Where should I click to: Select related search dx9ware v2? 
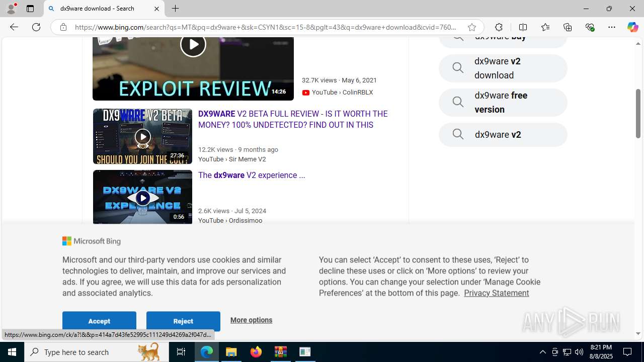click(503, 135)
